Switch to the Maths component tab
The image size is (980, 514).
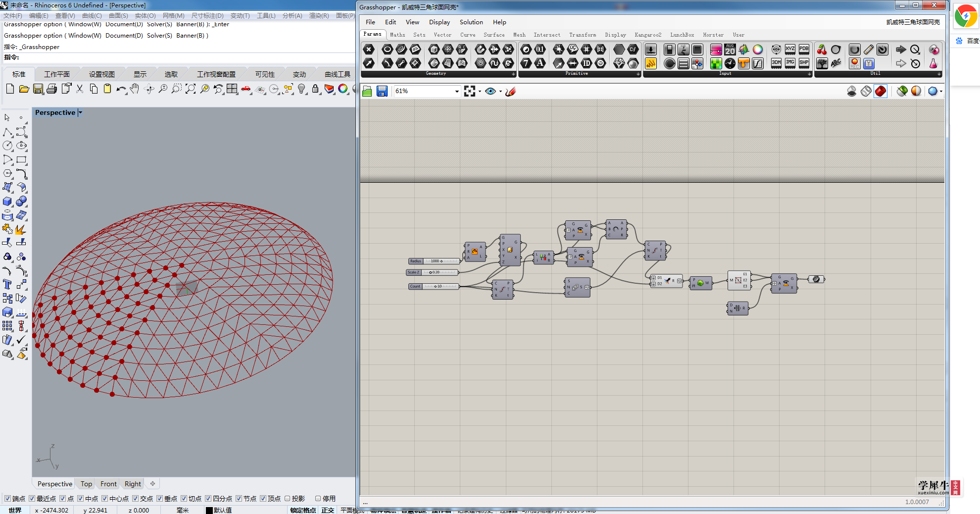click(x=397, y=35)
